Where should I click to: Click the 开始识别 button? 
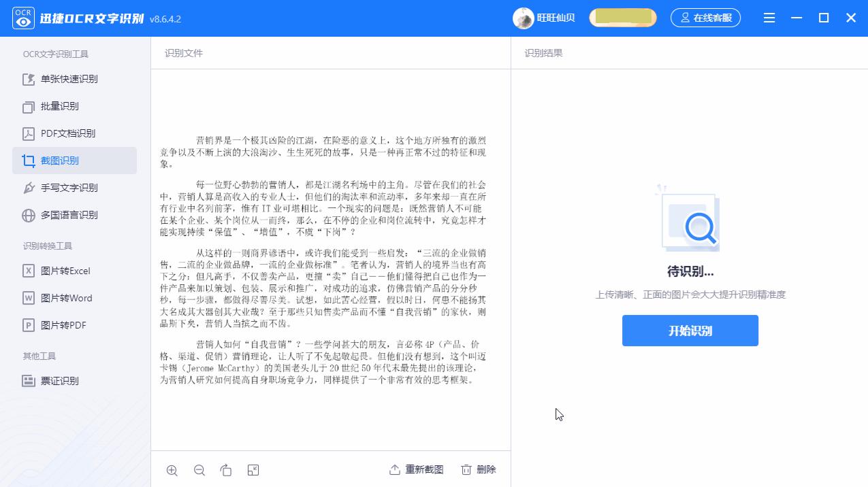pos(690,331)
